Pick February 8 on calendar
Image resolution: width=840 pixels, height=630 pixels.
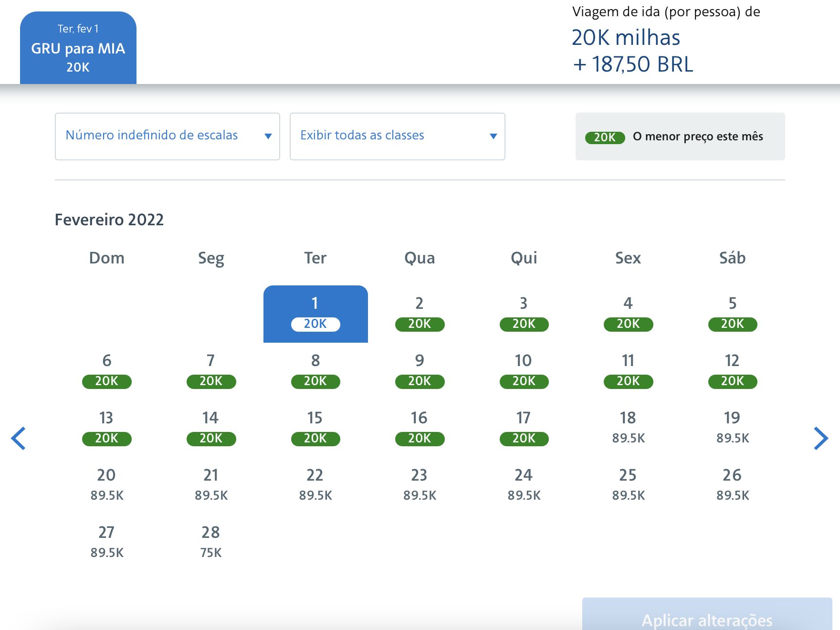315,371
